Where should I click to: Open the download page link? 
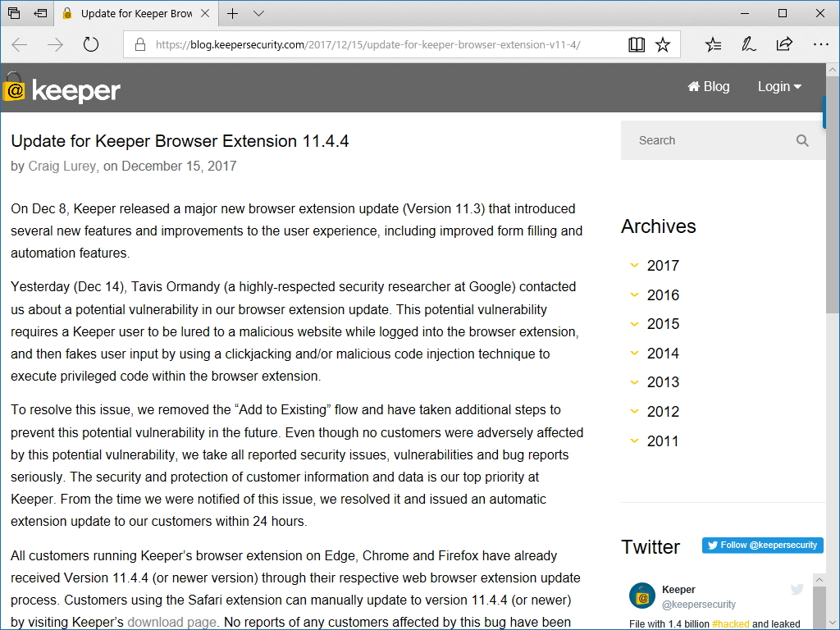click(x=171, y=622)
